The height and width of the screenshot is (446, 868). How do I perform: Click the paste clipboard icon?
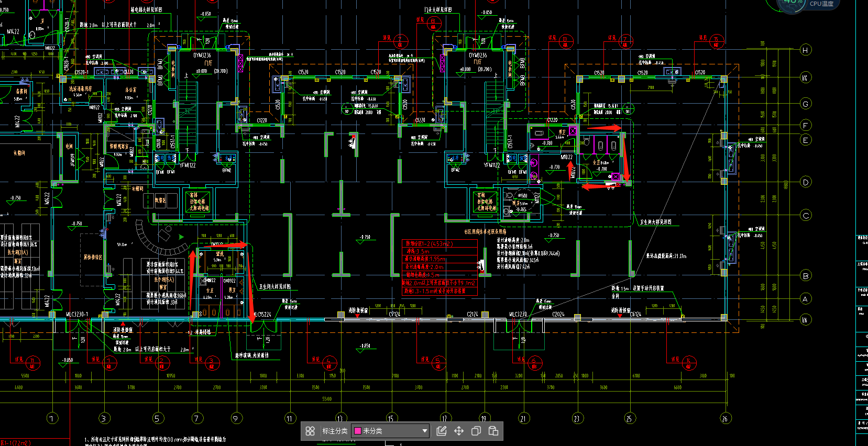point(493,431)
